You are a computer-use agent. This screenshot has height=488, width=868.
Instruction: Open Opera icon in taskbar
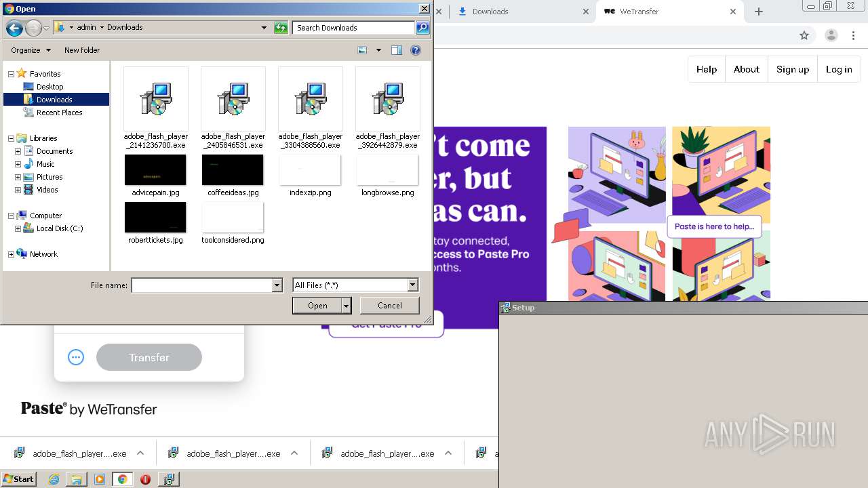point(145,479)
